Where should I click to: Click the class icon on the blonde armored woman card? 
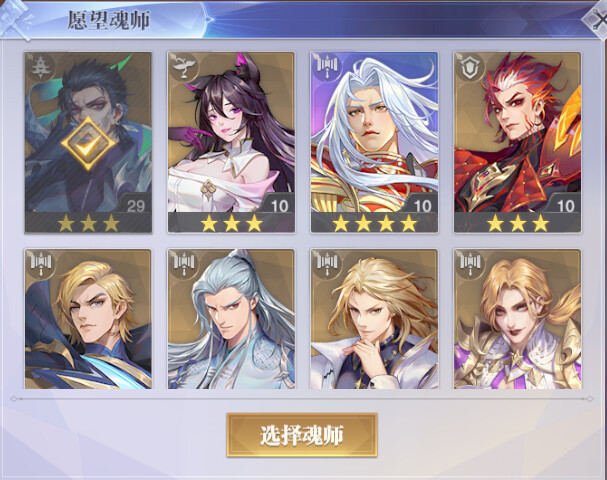[470, 264]
